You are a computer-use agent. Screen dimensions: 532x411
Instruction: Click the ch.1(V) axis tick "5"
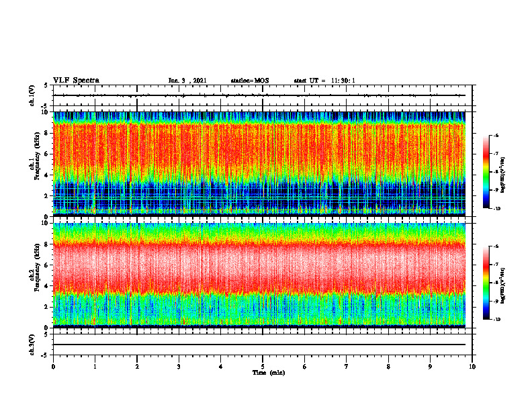tap(47, 85)
